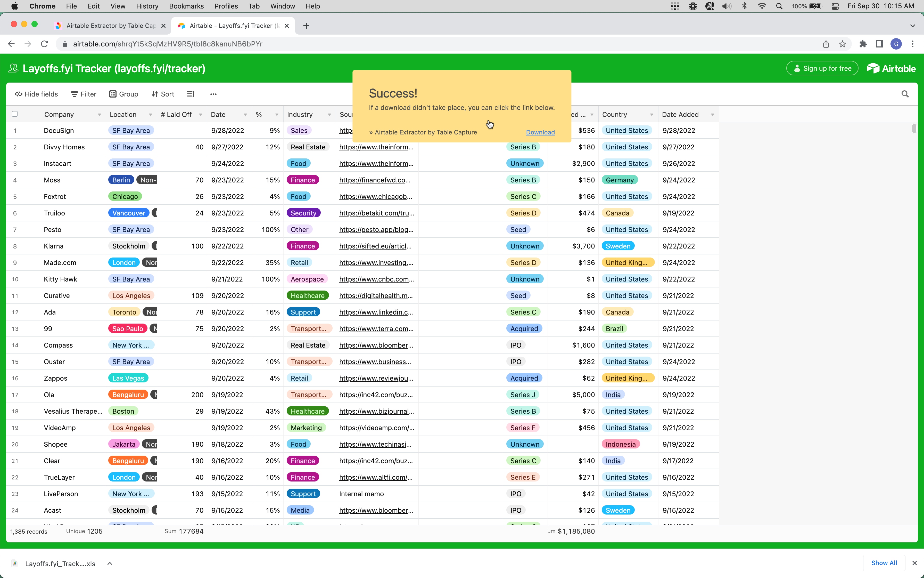Click Show All downloads button
The width and height of the screenshot is (924, 578).
(884, 563)
